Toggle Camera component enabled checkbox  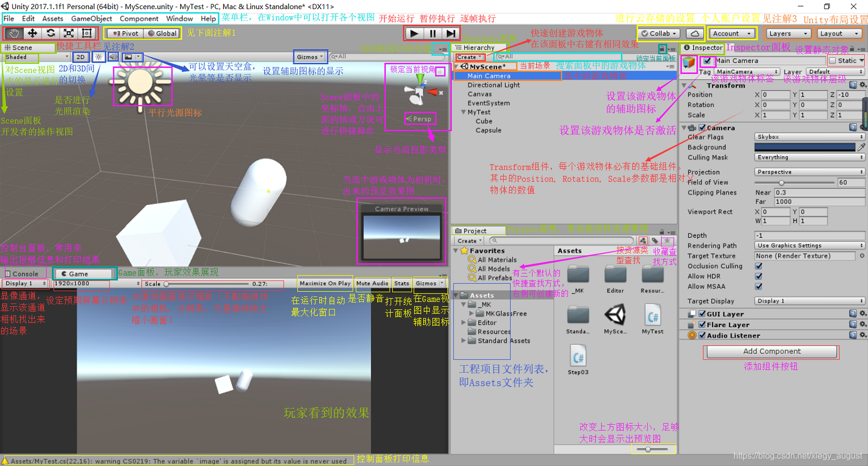[x=702, y=128]
